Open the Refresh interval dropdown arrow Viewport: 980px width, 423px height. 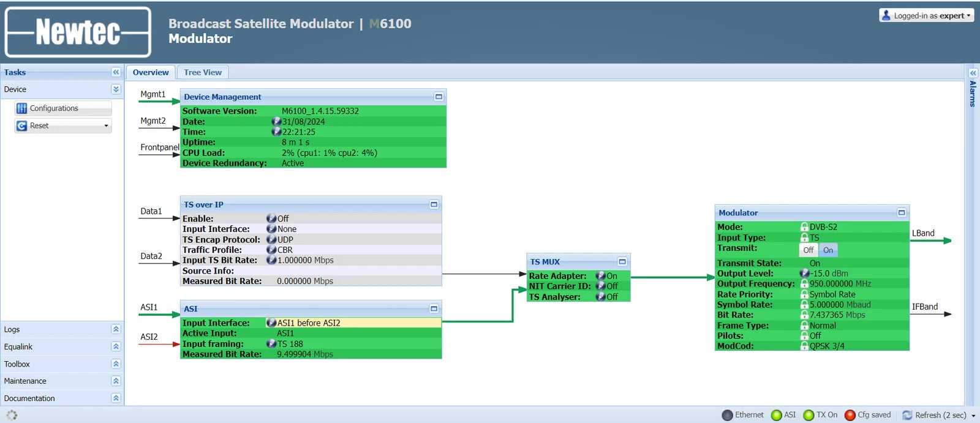click(973, 416)
